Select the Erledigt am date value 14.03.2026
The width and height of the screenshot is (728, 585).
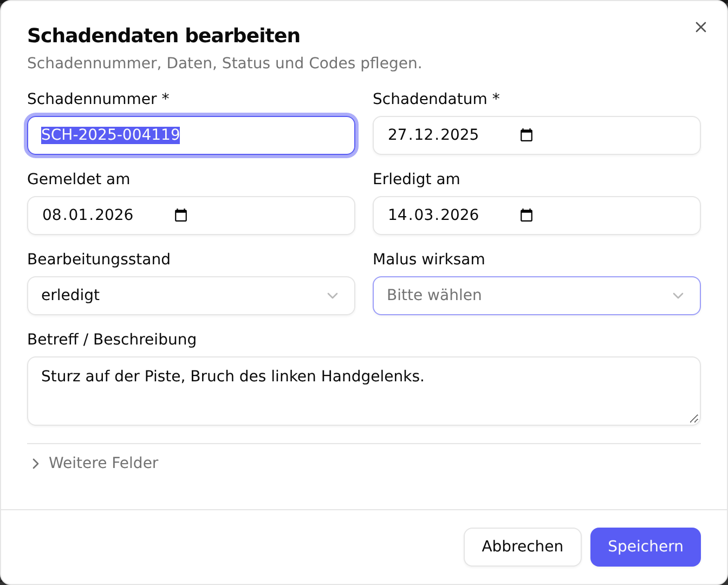tap(433, 215)
